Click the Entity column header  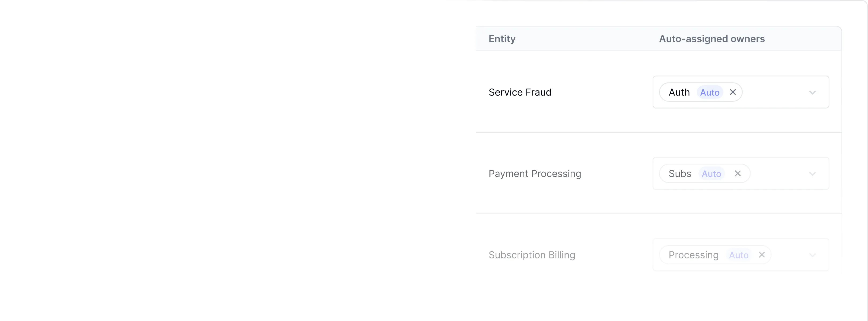point(502,38)
